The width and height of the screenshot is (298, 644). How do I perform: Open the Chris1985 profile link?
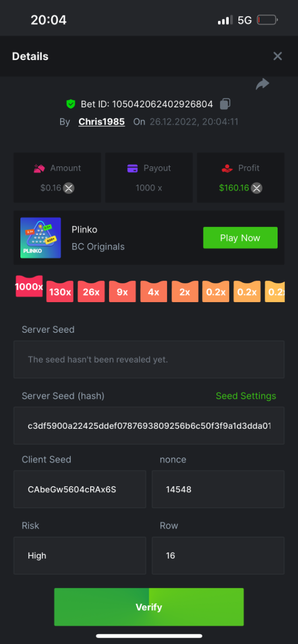(x=101, y=122)
